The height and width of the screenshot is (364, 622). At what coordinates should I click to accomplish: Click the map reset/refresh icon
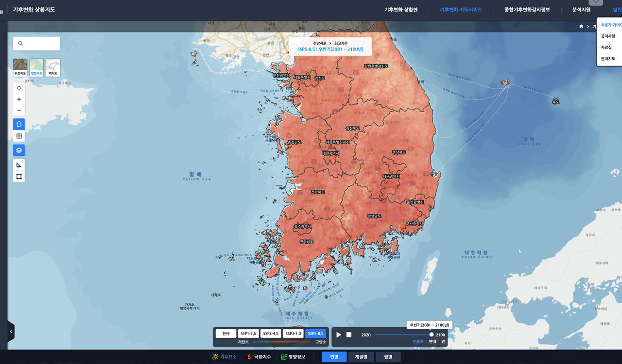click(19, 88)
